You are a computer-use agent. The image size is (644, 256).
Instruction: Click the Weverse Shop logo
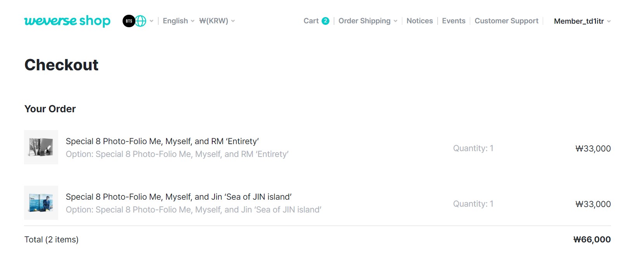pyautogui.click(x=67, y=21)
